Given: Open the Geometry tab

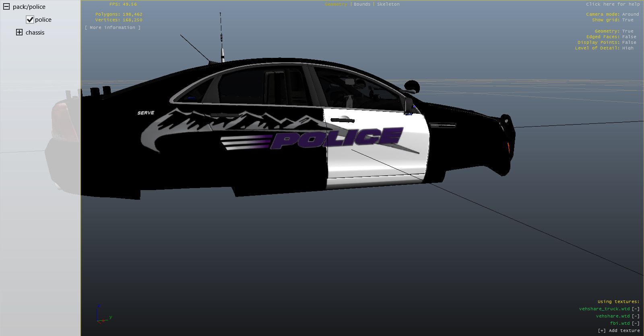Looking at the screenshot, I should (336, 4).
